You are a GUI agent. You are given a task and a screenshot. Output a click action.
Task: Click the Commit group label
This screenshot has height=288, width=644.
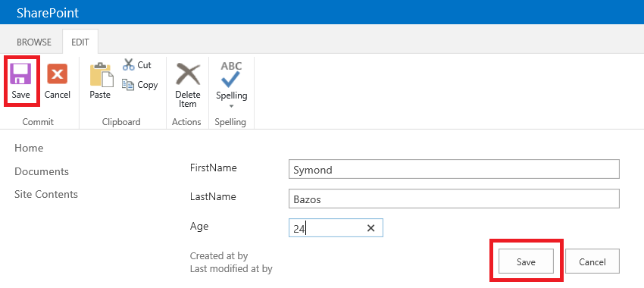[x=38, y=121]
